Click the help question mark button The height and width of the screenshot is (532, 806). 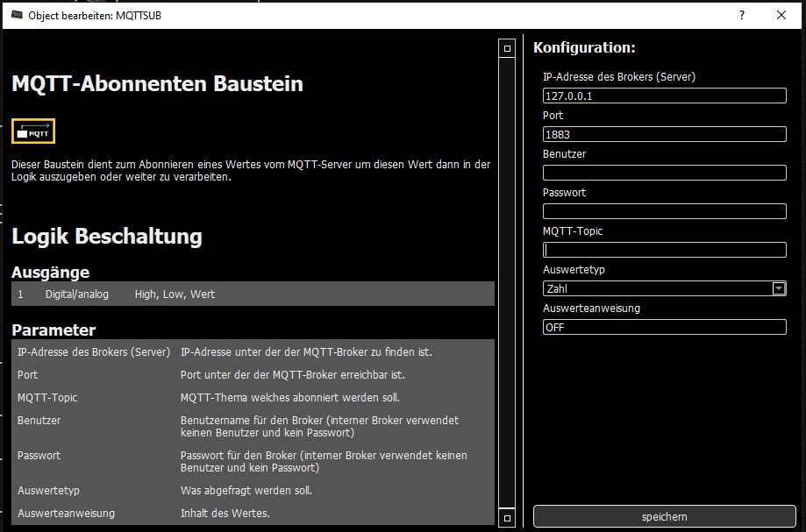[x=742, y=15]
